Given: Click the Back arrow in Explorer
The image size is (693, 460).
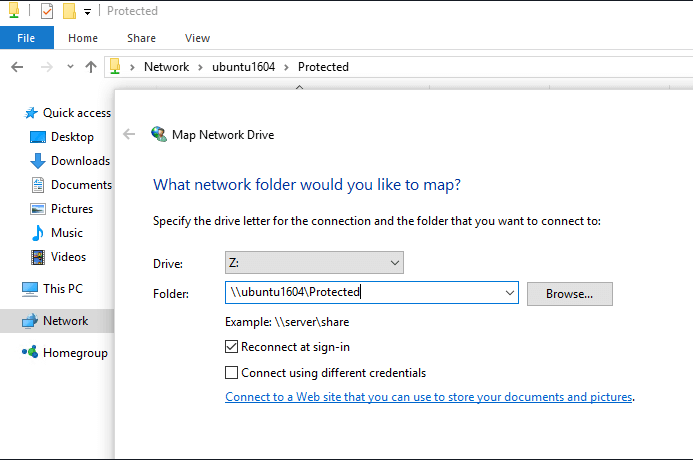Looking at the screenshot, I should (x=16, y=67).
